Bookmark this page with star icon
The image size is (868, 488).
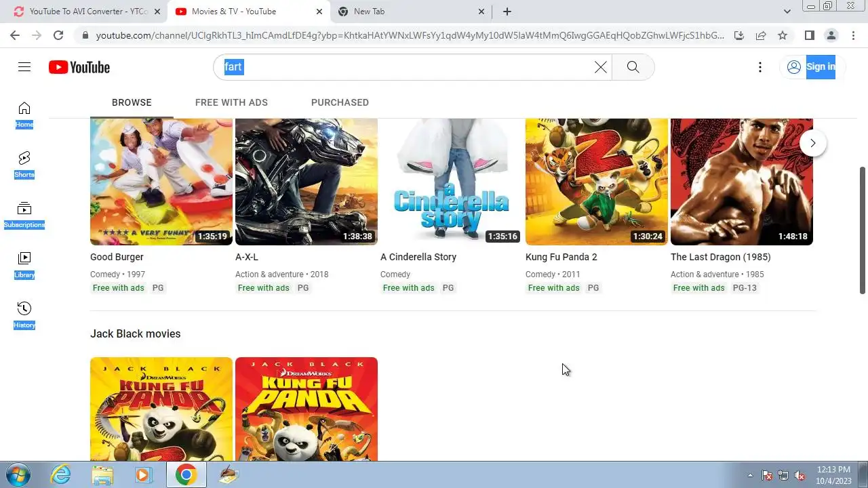coord(783,35)
